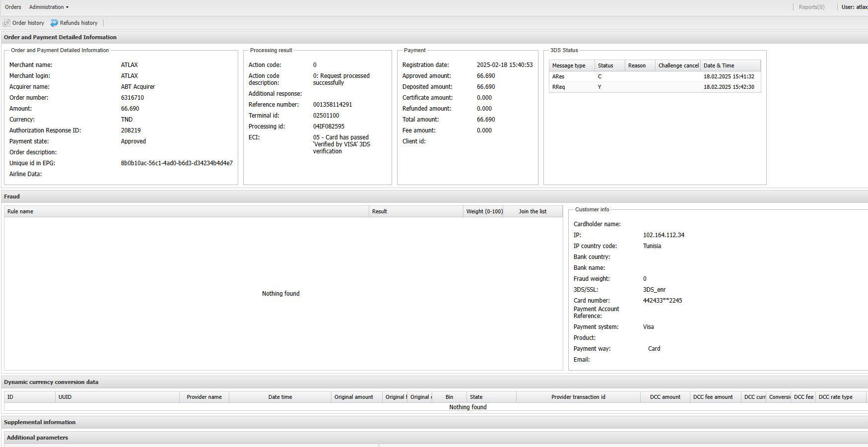The width and height of the screenshot is (868, 447).
Task: Select the RReq message row
Action: tap(558, 87)
